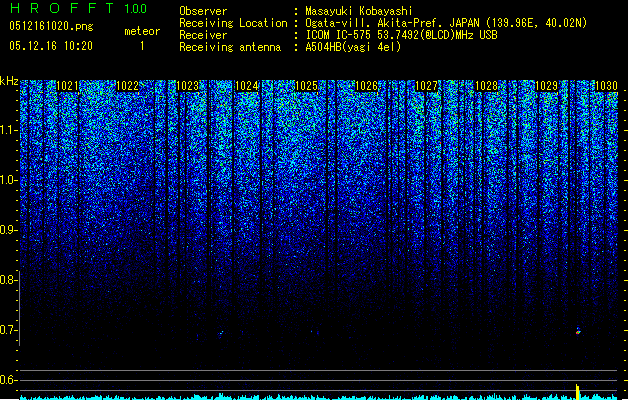Click the 0.8 kHz axis label

[x=8, y=280]
